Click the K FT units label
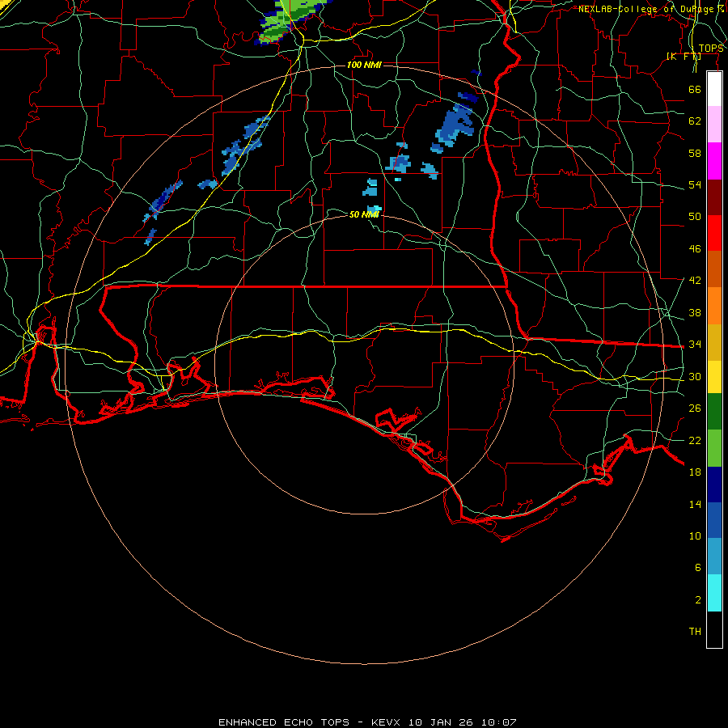Image resolution: width=728 pixels, height=728 pixels. 684,57
